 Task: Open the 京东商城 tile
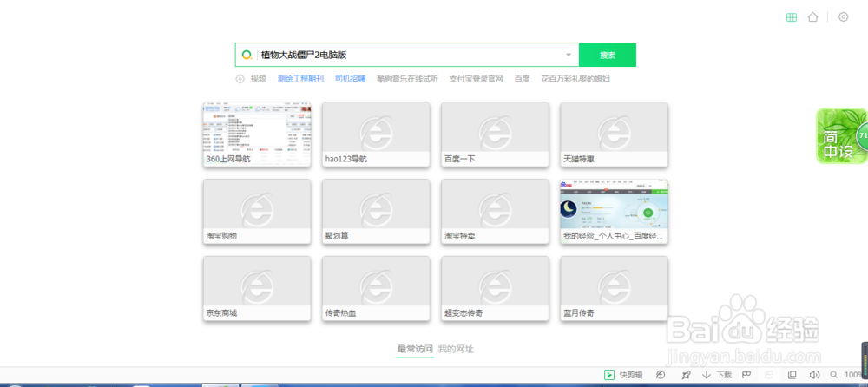pyautogui.click(x=257, y=288)
